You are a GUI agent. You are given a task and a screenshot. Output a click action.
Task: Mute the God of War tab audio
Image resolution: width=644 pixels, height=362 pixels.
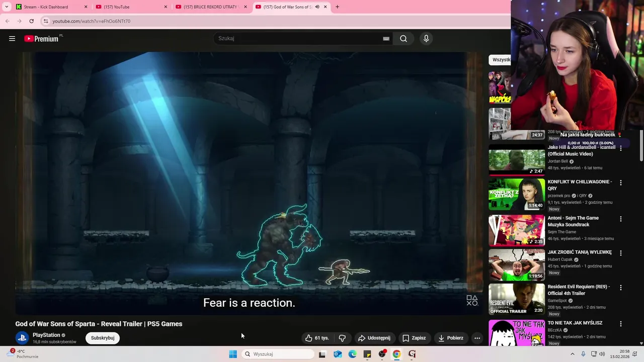point(317,7)
